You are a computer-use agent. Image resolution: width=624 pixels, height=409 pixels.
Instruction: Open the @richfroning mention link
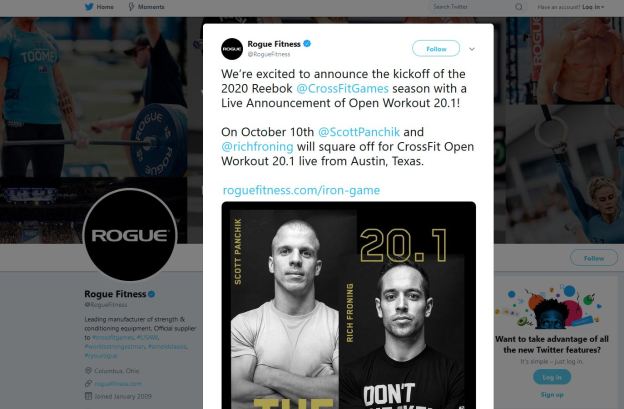[257, 146]
